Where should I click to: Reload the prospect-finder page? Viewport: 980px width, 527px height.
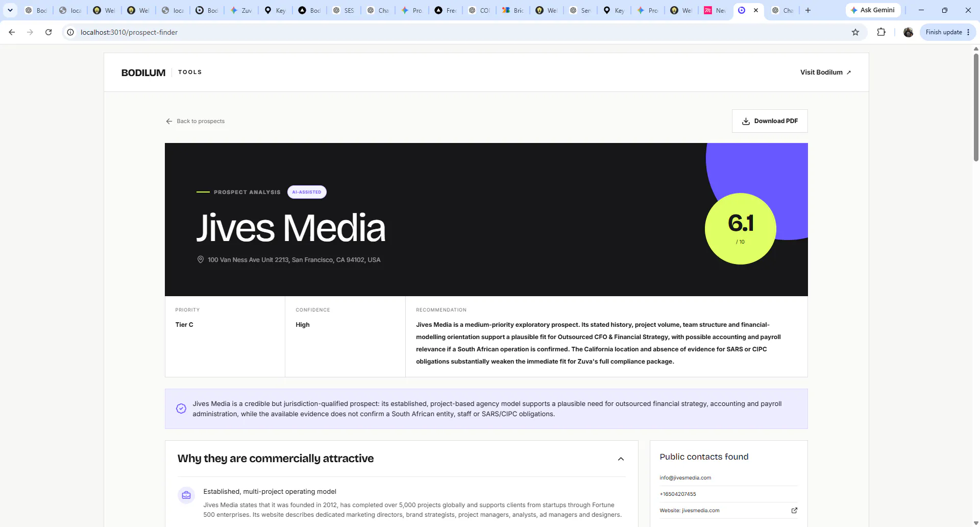(48, 32)
